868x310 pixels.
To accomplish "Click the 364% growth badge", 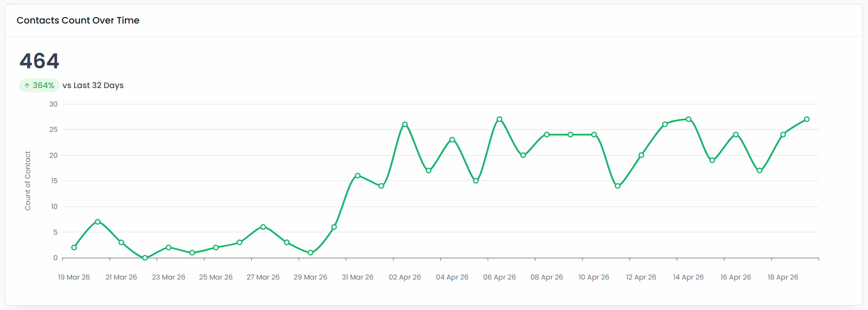I will (x=39, y=85).
